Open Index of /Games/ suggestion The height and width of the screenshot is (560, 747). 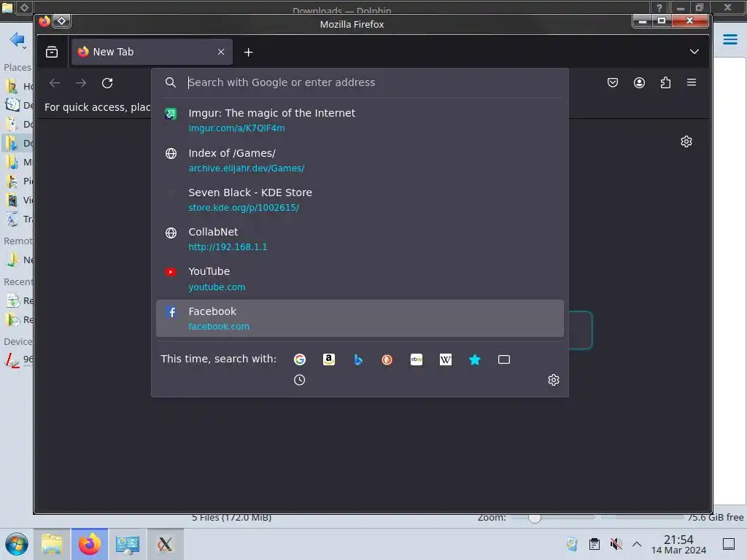click(x=360, y=160)
